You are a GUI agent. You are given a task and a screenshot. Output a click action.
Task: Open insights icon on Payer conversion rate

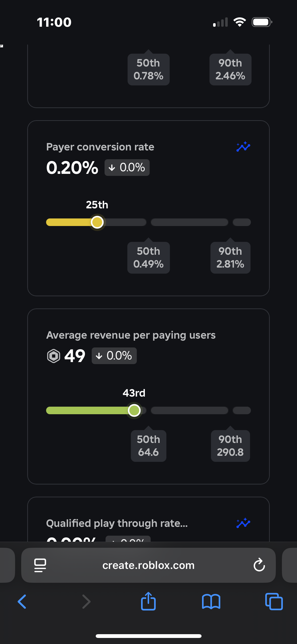(243, 147)
